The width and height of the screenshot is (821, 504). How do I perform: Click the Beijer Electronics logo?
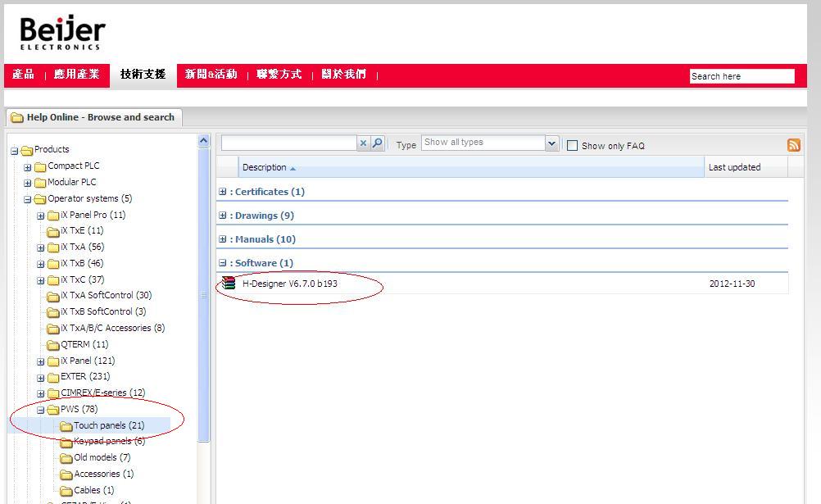62,34
